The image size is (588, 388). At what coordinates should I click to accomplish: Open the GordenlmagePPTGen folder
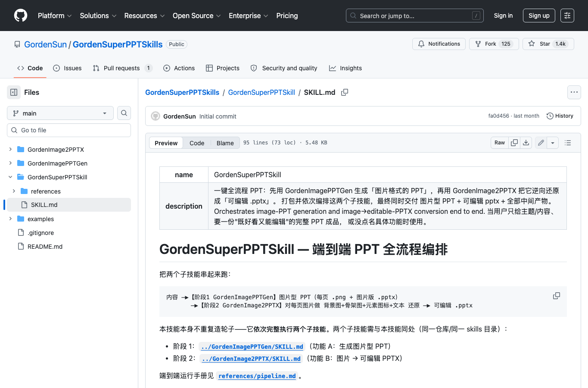pyautogui.click(x=57, y=163)
